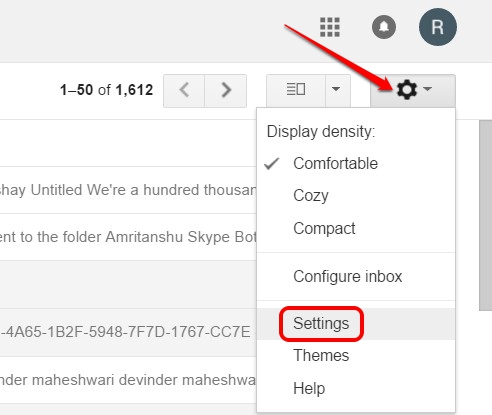Open the email mentioning Amritanshu Skype Bot
492x415 pixels.
(x=128, y=237)
